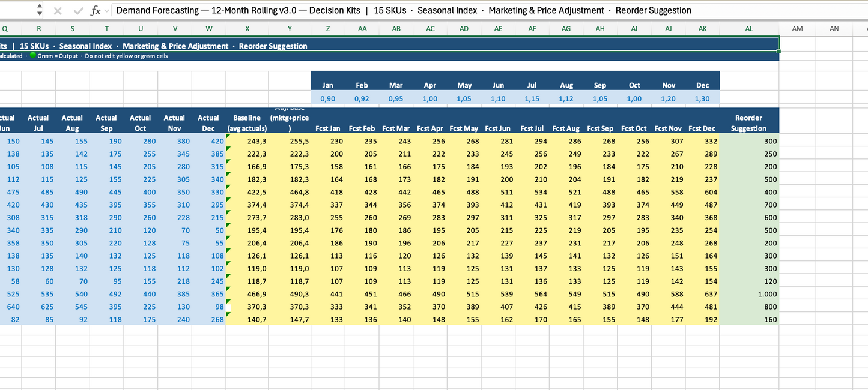This screenshot has height=390, width=868.
Task: Select the Reorder Suggestion header cell
Action: (x=748, y=123)
